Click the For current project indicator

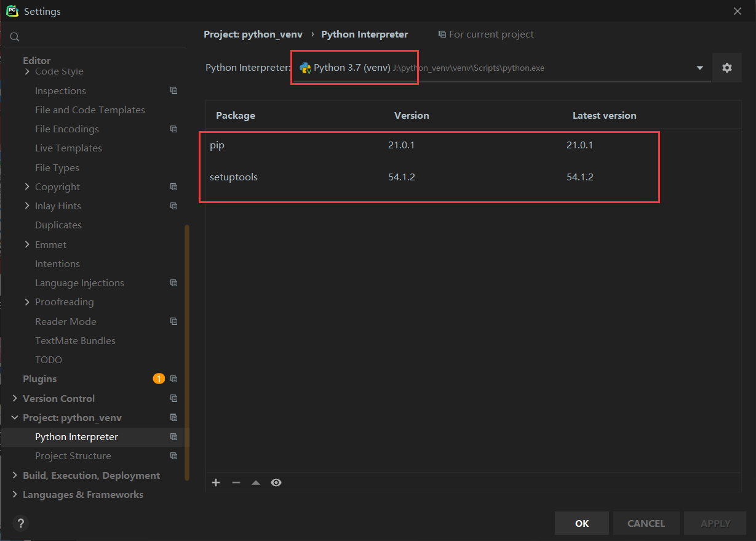(x=486, y=34)
